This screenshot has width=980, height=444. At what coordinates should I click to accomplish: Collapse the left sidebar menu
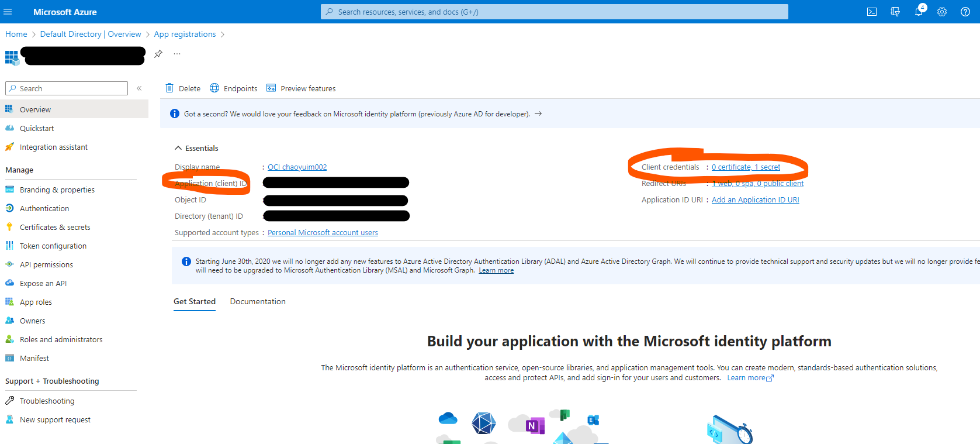coord(139,88)
